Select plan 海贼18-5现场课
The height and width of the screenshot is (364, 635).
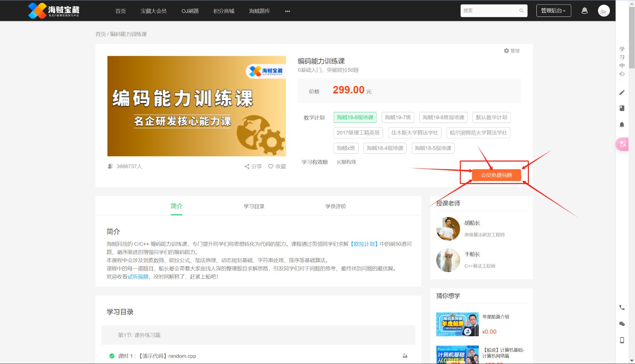point(433,148)
